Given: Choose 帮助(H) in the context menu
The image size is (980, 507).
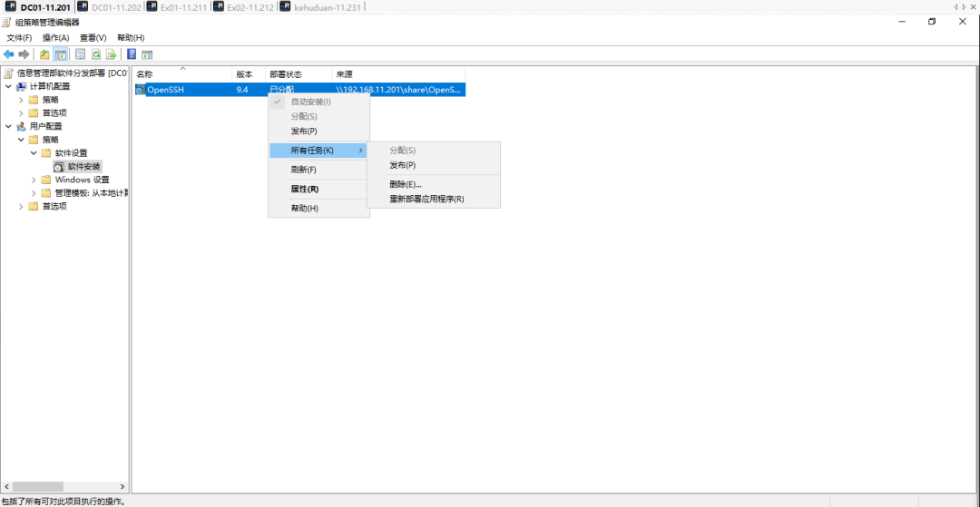Looking at the screenshot, I should pos(318,209).
